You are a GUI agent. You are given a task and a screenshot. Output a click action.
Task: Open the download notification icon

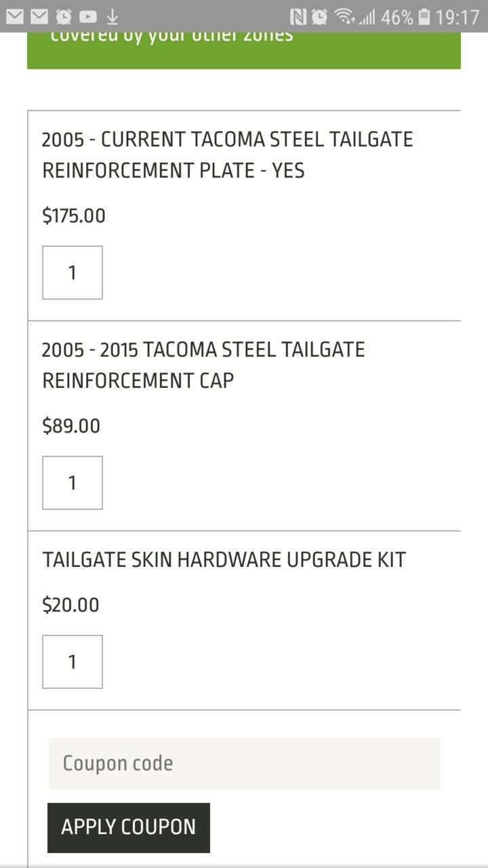[x=113, y=16]
